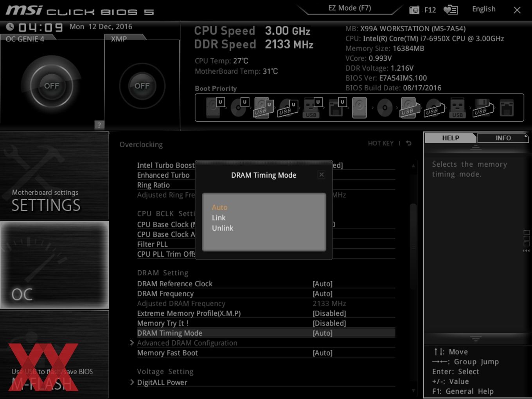Switch to the HELP tab
Screen dimensions: 532x399
[x=450, y=138]
